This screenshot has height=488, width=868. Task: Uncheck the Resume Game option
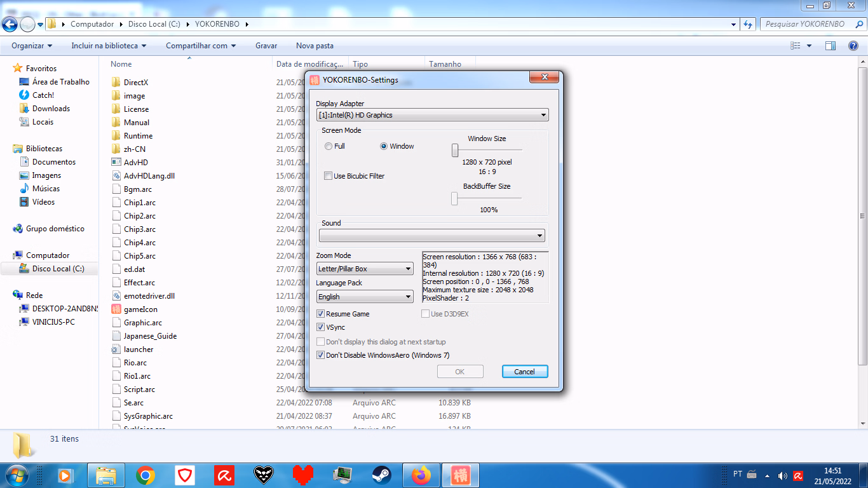pyautogui.click(x=320, y=314)
